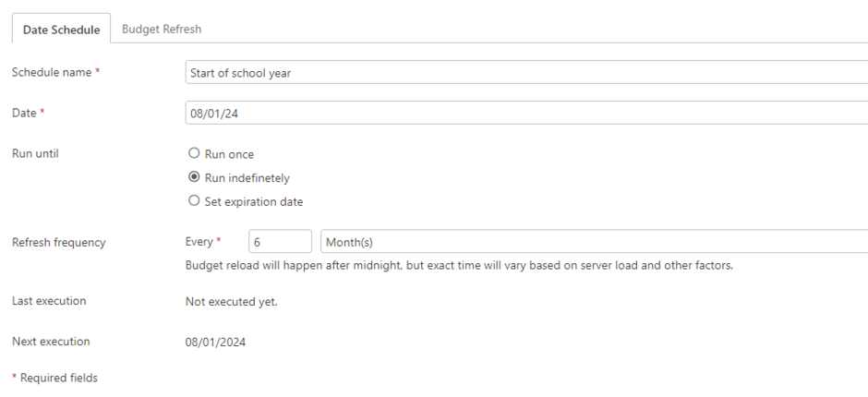Click the Last execution label
868x397 pixels.
coord(49,301)
